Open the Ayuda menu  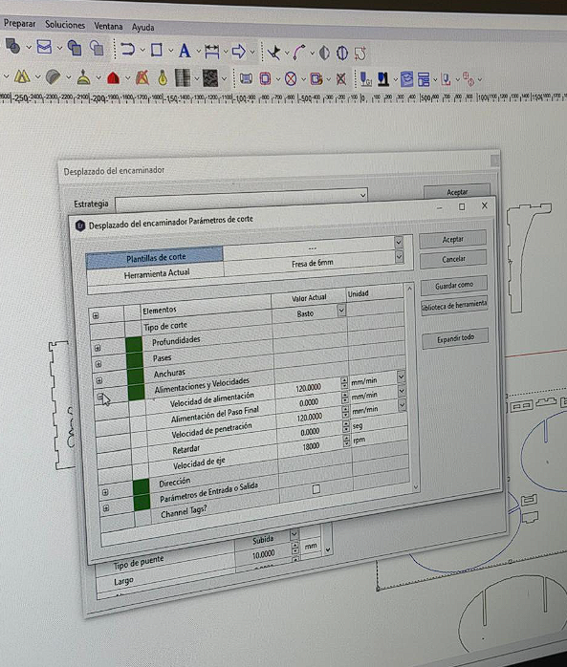[x=143, y=27]
